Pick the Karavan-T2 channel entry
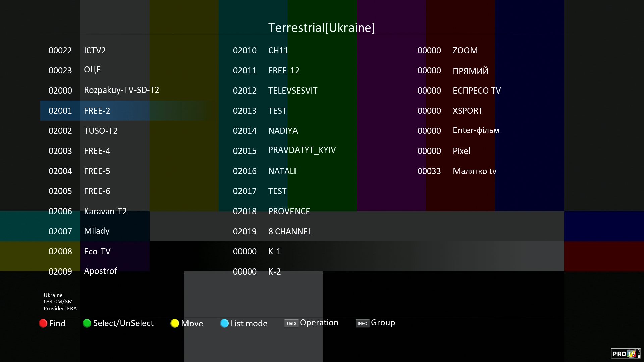 (105, 211)
